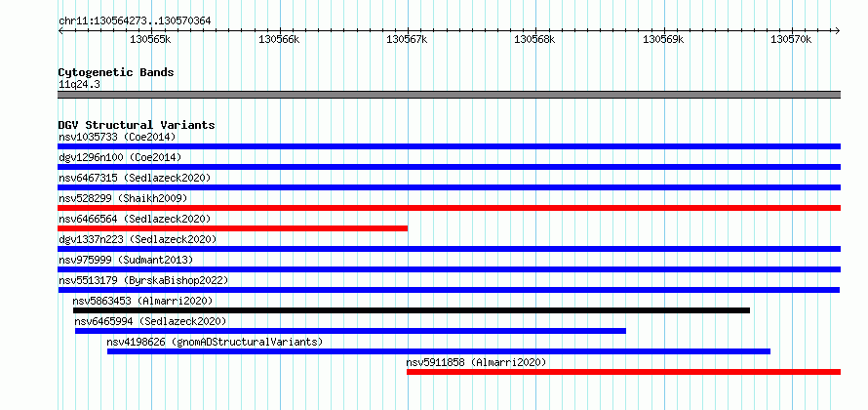The image size is (868, 410).
Task: Click the 130570k ruler label
Action: click(x=791, y=39)
